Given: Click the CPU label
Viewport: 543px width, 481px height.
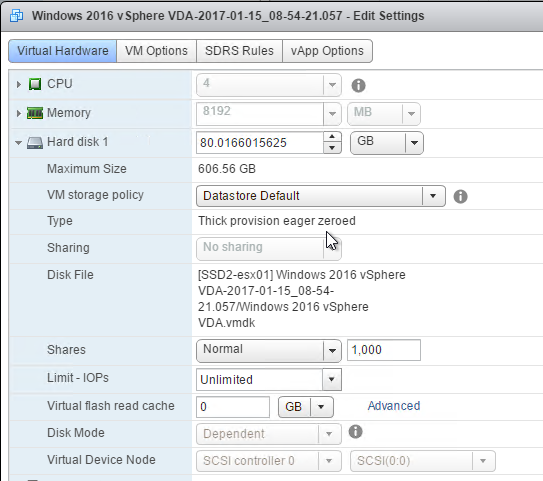Looking at the screenshot, I should pyautogui.click(x=60, y=84).
